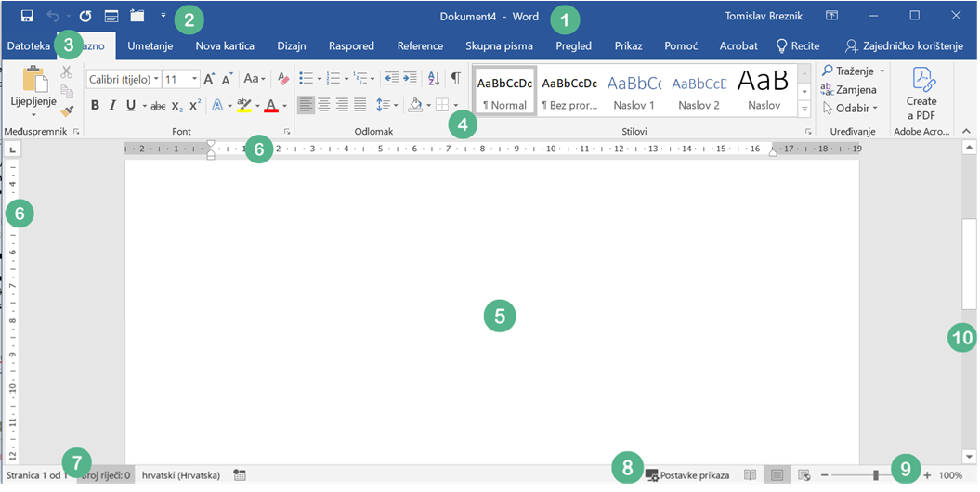Expand the styles gallery More arrow

[x=804, y=110]
